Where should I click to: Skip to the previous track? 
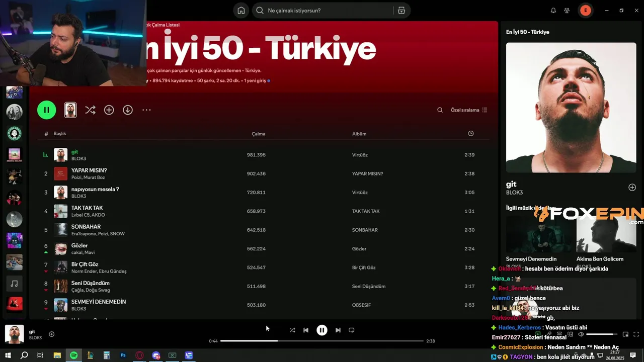point(306,330)
